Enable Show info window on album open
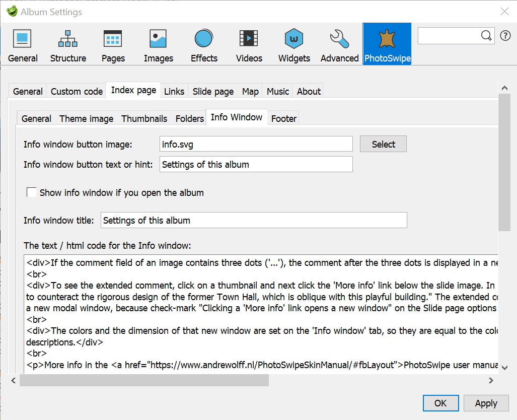Viewport: 517px width, 420px height. [x=32, y=193]
